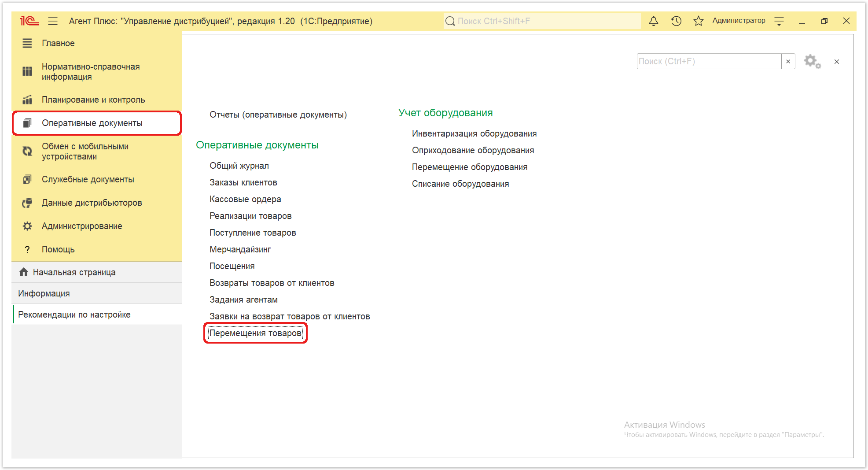Switch to Информация tab

tap(97, 293)
